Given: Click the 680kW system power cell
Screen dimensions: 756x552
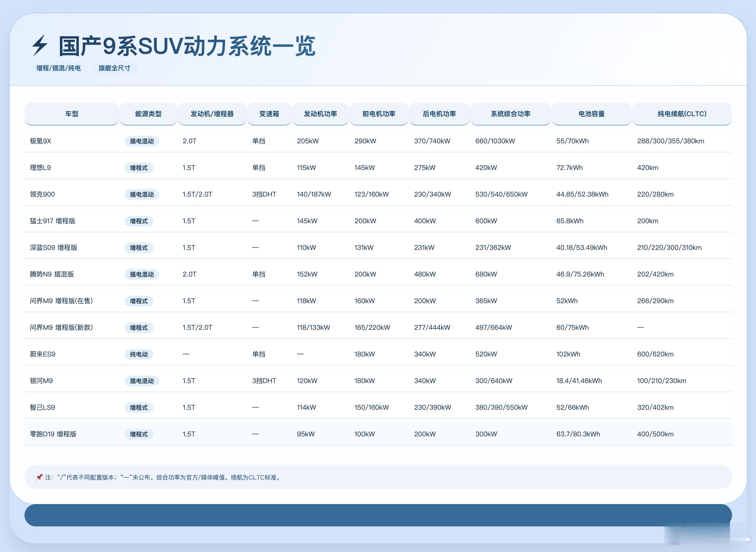Looking at the screenshot, I should point(486,274).
